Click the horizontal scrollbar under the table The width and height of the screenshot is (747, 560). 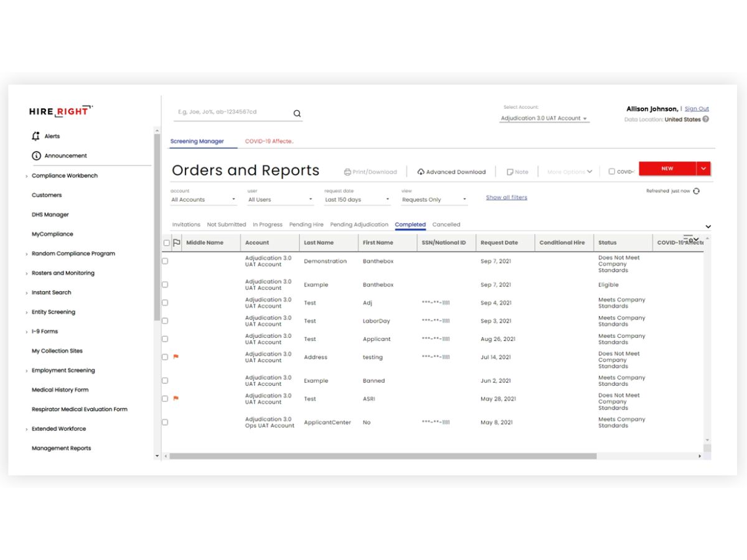coord(383,456)
